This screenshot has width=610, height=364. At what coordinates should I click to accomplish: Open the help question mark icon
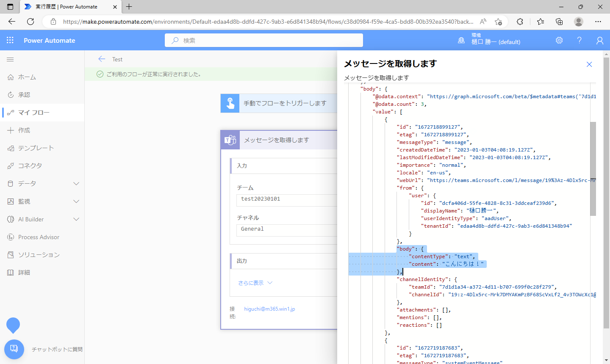579,40
